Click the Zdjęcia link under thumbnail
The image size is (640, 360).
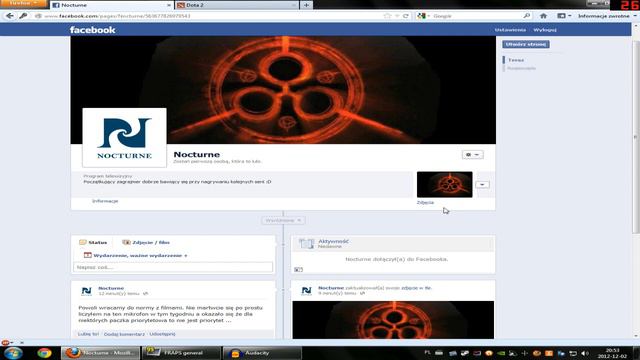(425, 202)
